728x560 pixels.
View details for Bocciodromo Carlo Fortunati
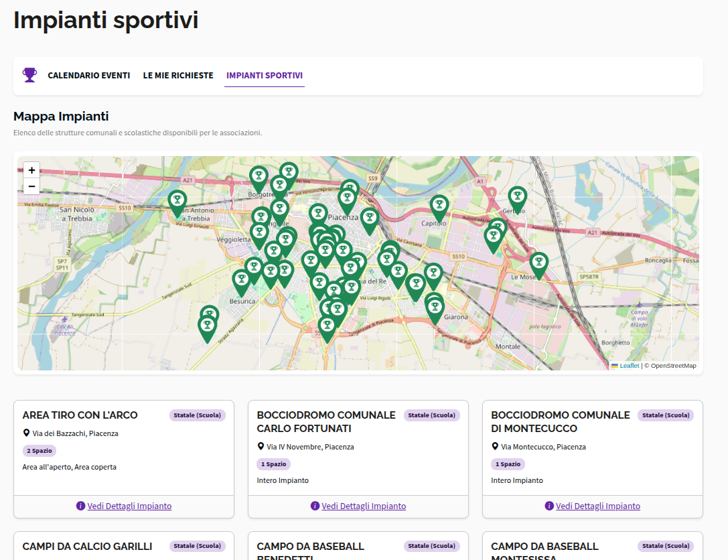tap(364, 506)
